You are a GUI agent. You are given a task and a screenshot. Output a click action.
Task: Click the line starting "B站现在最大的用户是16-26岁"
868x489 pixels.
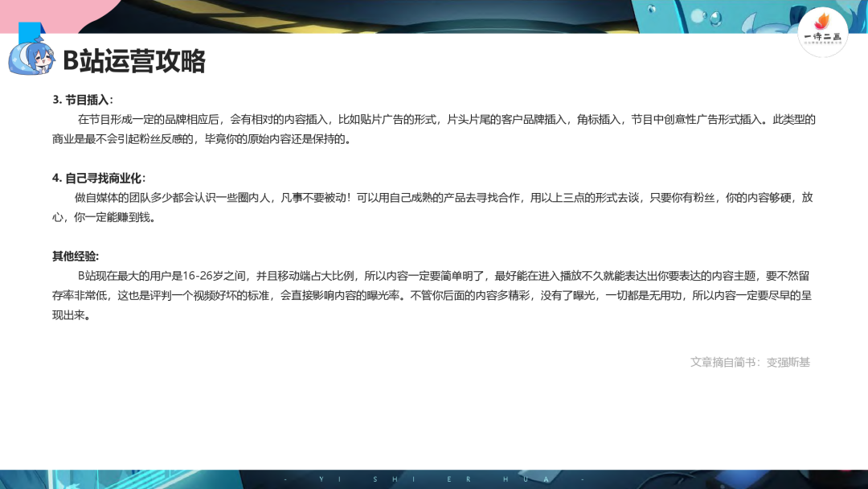(444, 276)
